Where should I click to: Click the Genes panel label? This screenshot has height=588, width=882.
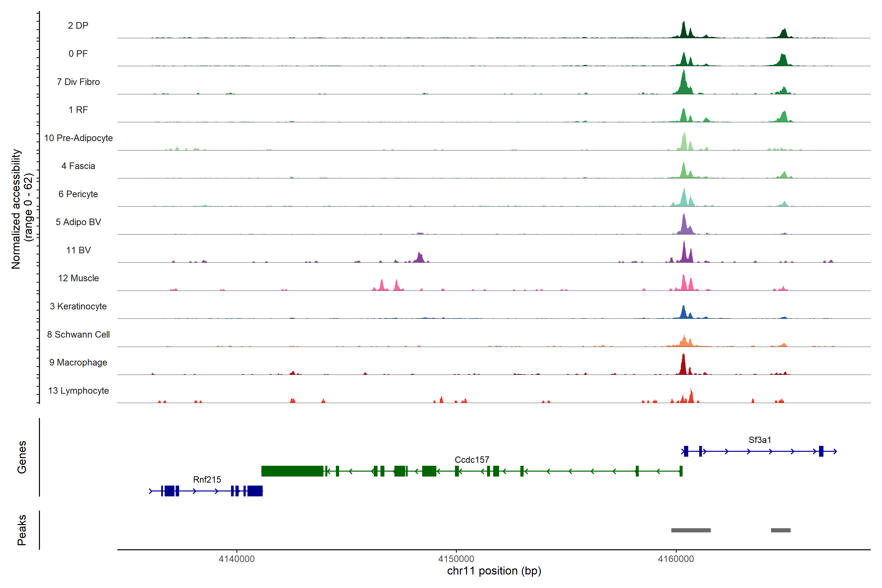[22, 457]
